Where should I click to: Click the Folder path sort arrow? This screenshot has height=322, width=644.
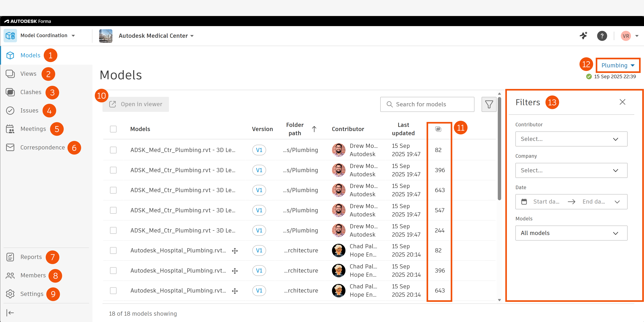pos(314,129)
